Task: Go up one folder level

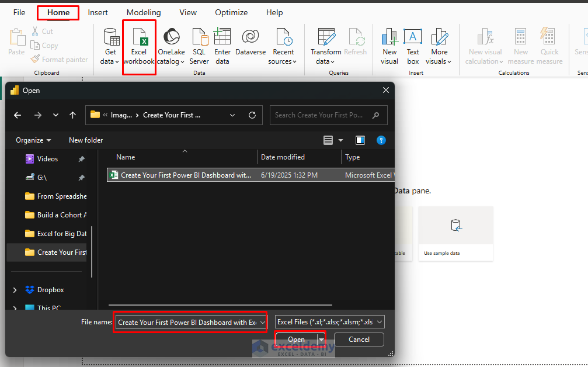Action: coord(73,115)
